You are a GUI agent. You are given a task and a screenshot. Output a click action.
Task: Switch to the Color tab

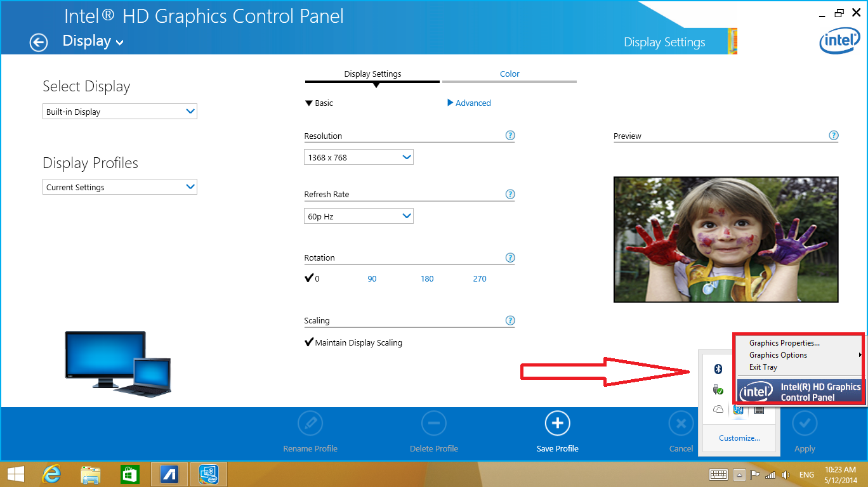coord(510,74)
